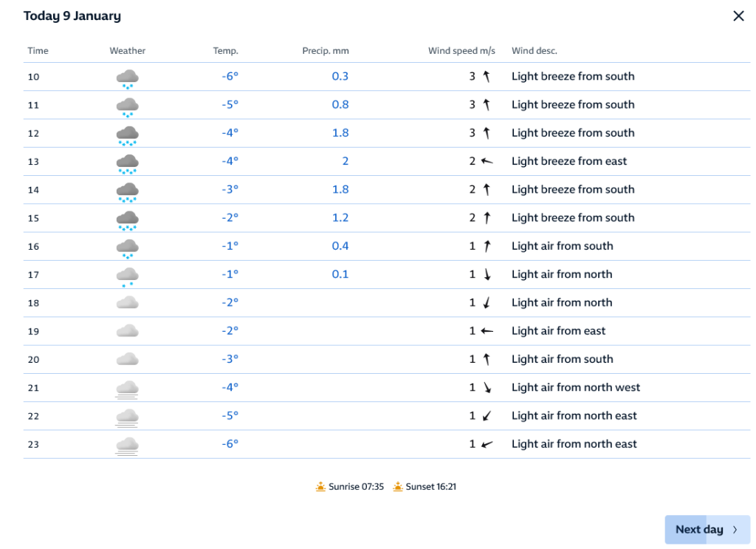Click the 2 mm precipitation value

345,162
